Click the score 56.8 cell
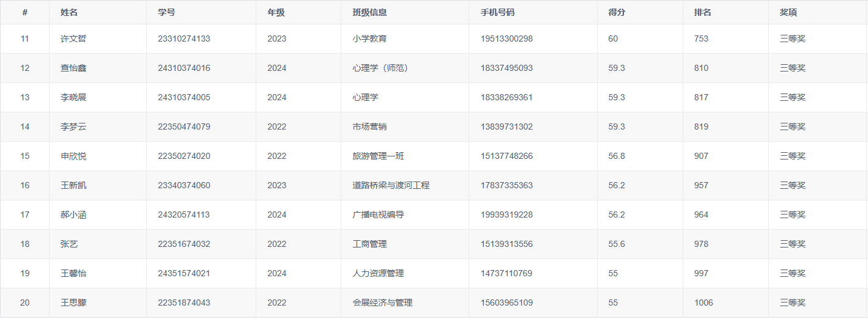 click(617, 156)
